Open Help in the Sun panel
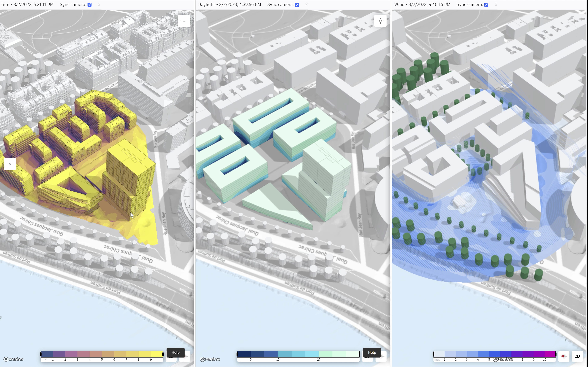The height and width of the screenshot is (367, 588). tap(175, 352)
